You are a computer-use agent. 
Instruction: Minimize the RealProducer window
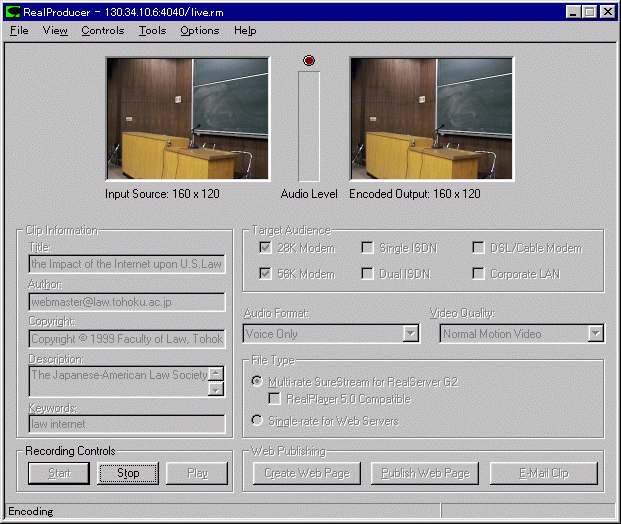point(573,12)
